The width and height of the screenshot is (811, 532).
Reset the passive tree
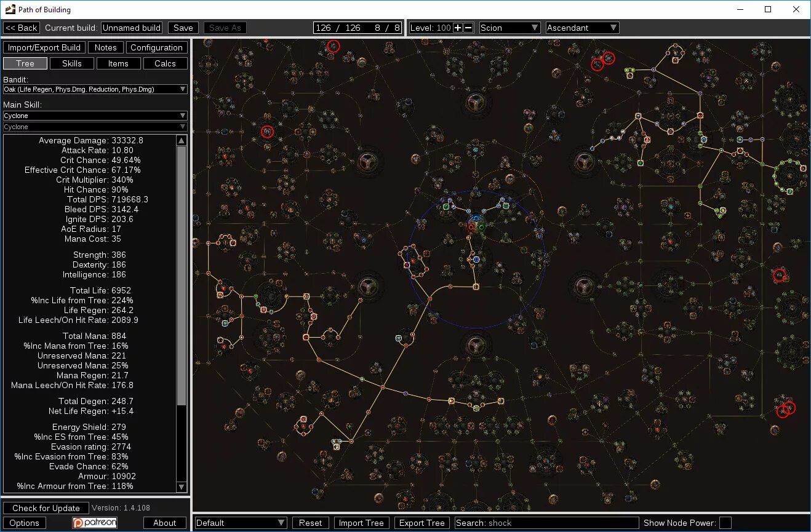311,523
